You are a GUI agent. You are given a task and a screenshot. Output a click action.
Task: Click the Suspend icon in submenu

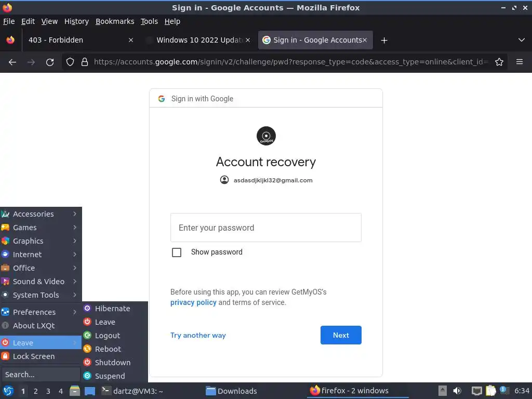pos(87,376)
